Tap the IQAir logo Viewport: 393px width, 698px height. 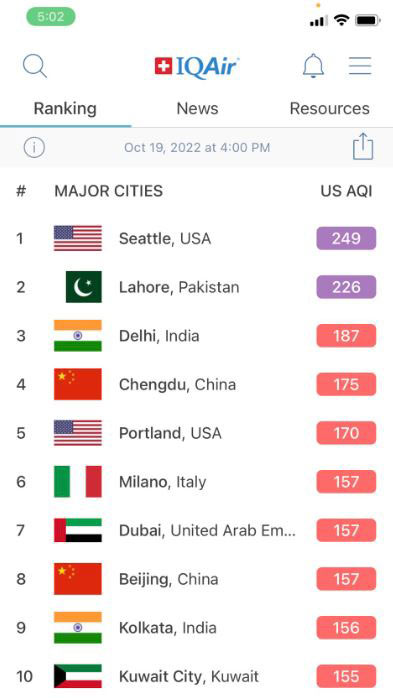pos(197,66)
